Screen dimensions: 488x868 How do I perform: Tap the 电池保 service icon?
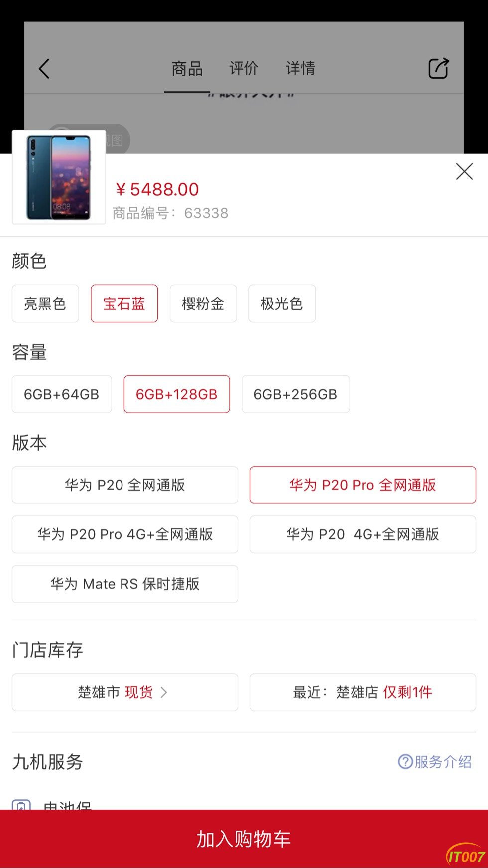(21, 804)
